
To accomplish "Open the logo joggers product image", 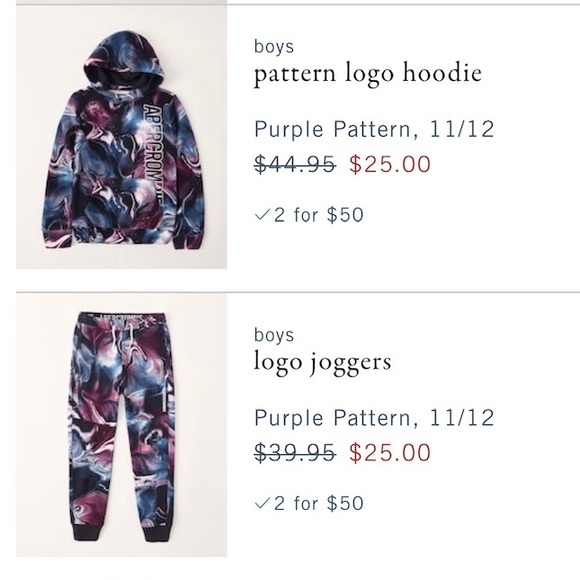I will click(121, 425).
